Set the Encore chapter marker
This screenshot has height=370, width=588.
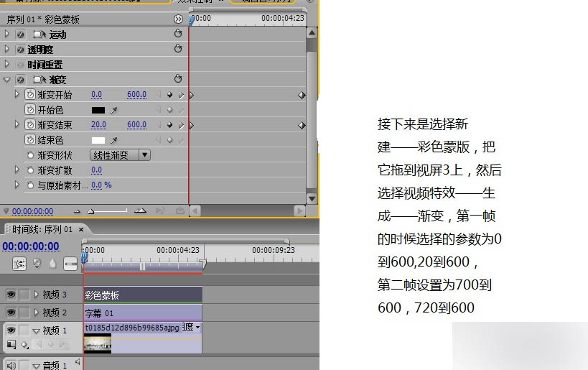pos(37,264)
